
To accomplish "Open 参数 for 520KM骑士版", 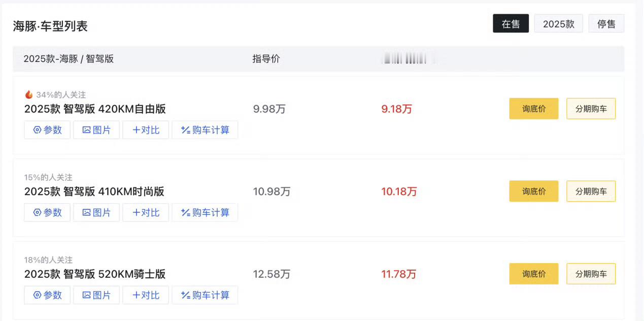I will pyautogui.click(x=47, y=295).
